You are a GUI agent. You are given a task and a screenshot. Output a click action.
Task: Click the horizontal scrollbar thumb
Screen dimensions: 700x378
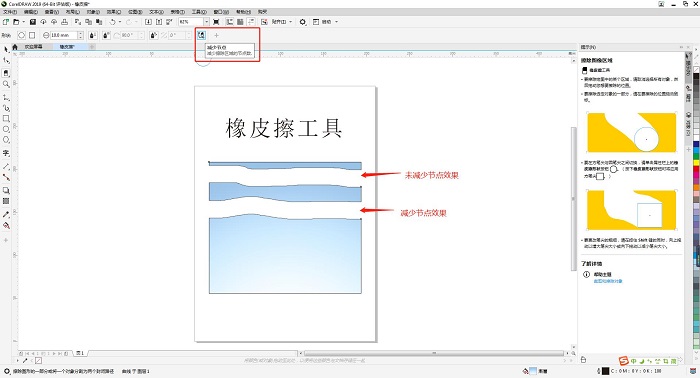click(433, 353)
